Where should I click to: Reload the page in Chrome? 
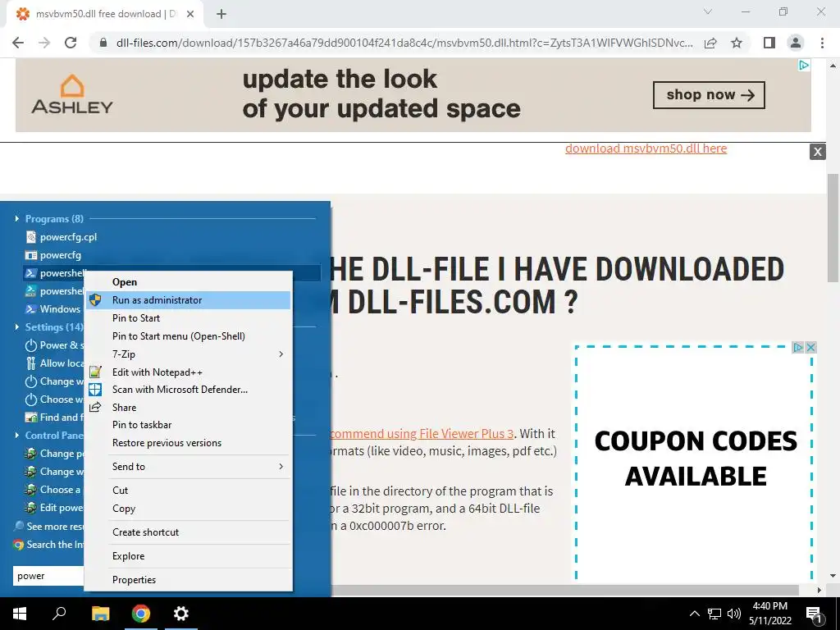[71, 43]
